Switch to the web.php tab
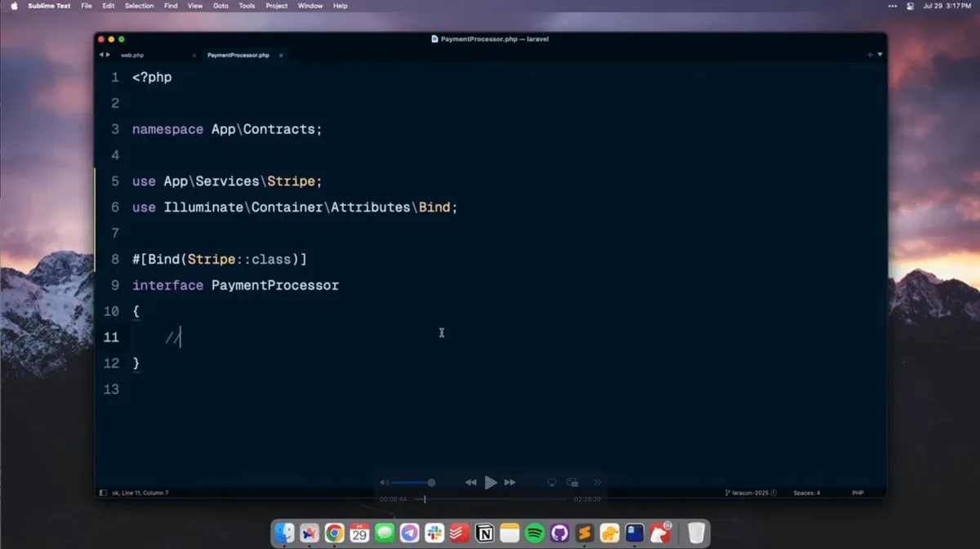This screenshot has width=980, height=549. [x=132, y=55]
